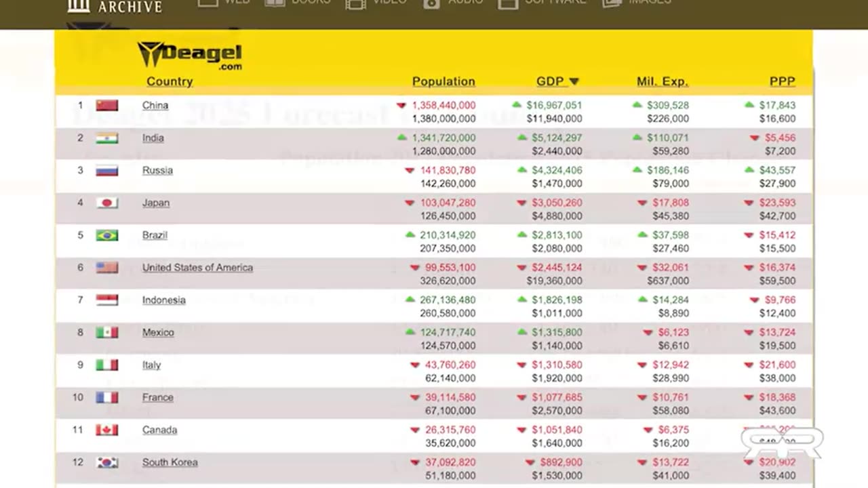Select China's population forecast 1,358,440,000
868x488 pixels.
click(443, 105)
